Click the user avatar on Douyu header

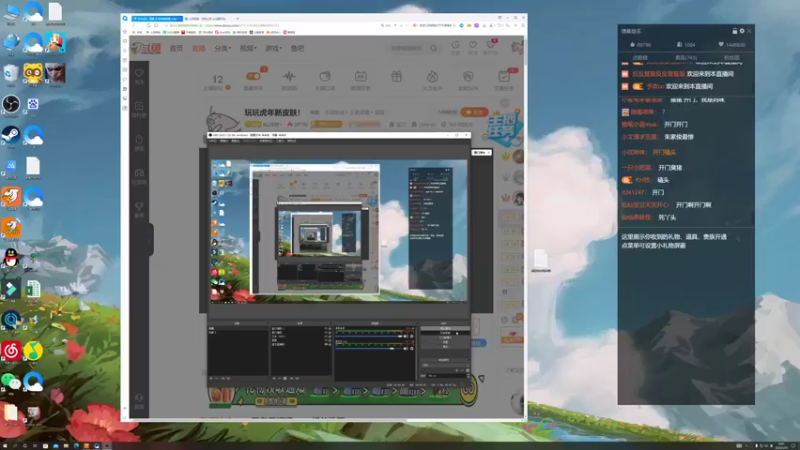tap(517, 47)
